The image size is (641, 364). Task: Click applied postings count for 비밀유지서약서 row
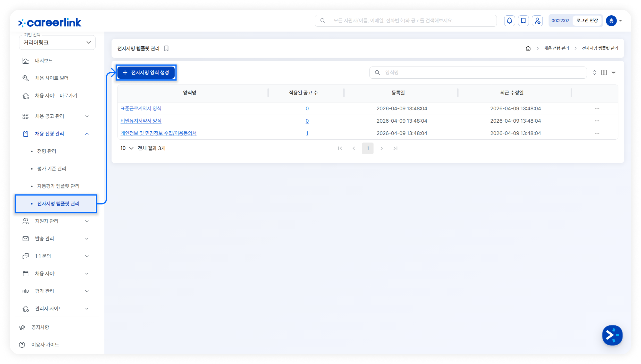(x=307, y=121)
